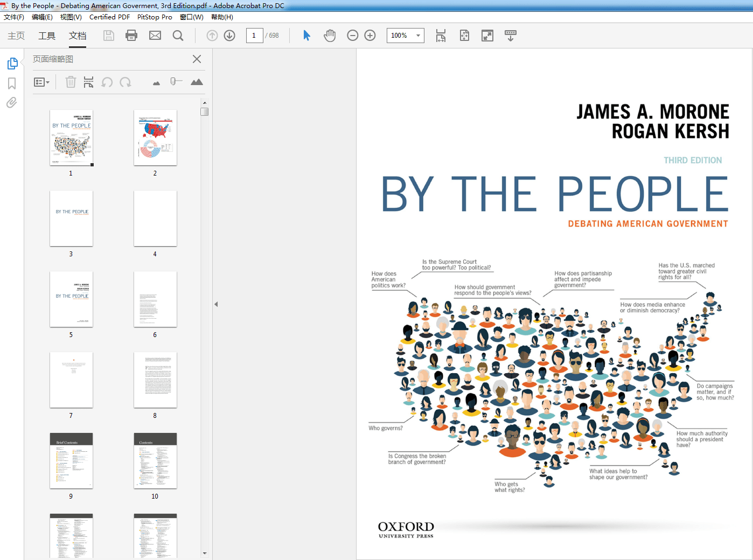Switch to 文档 tab

78,36
